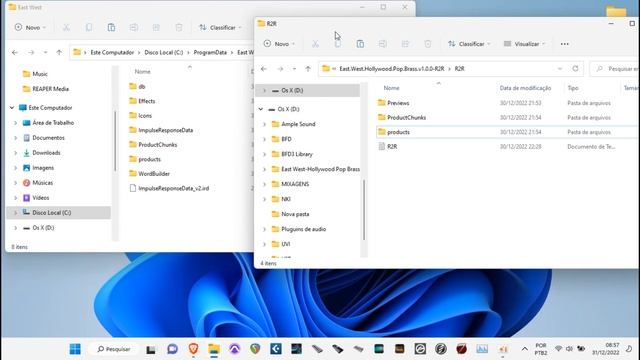Click the Paste icon in R2R window toolbar

(x=360, y=44)
